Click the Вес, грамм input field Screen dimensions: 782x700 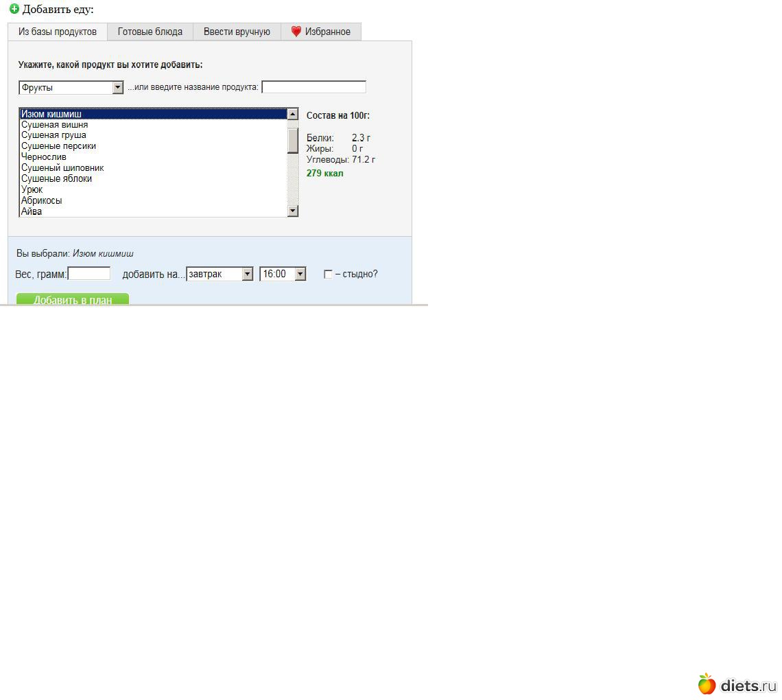point(89,274)
